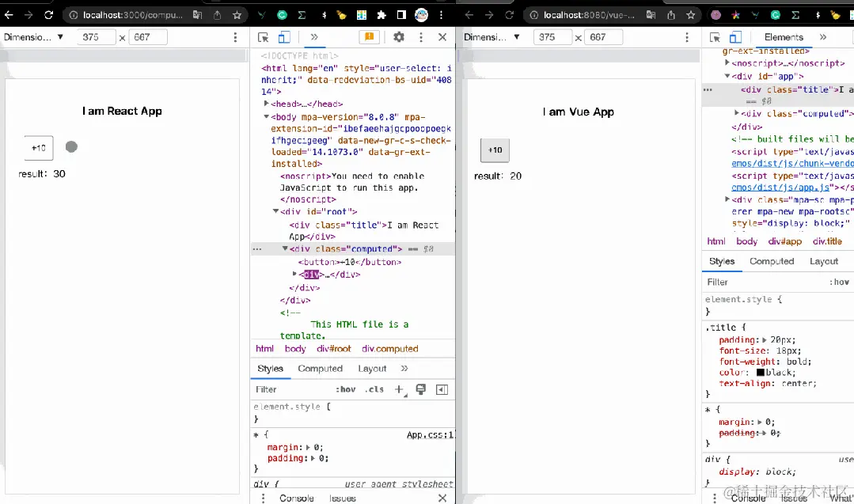Open rendering emulations icon in React Styles pane
This screenshot has width=854, height=504.
(420, 389)
